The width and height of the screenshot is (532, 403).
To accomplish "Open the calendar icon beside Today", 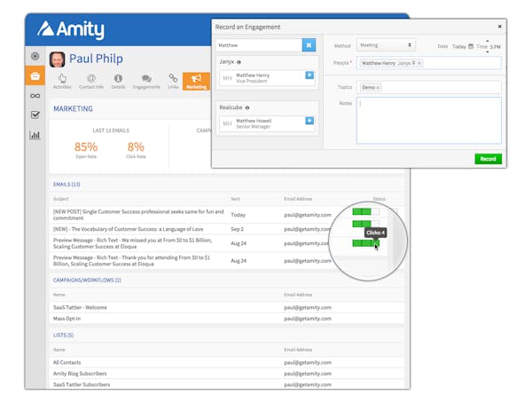I will point(471,46).
